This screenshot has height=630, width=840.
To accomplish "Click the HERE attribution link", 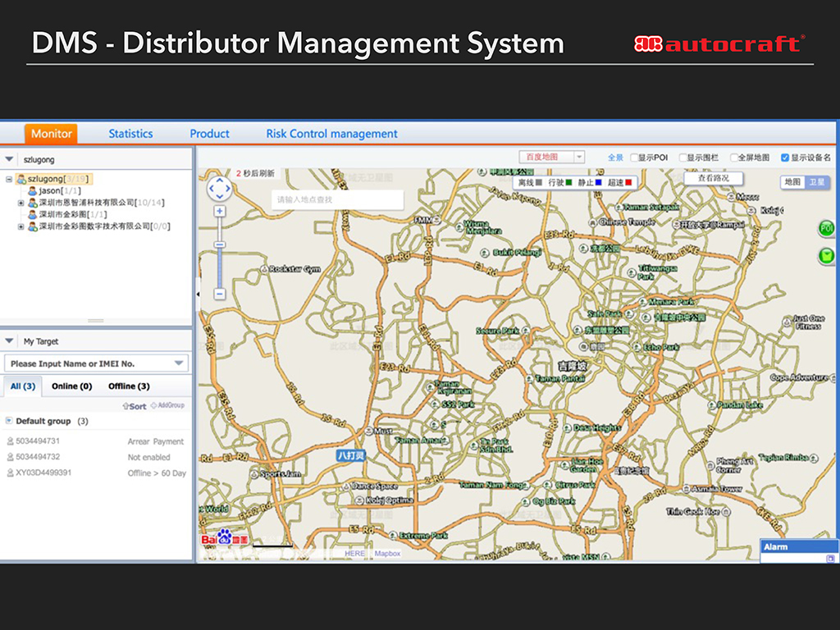I will tap(354, 554).
